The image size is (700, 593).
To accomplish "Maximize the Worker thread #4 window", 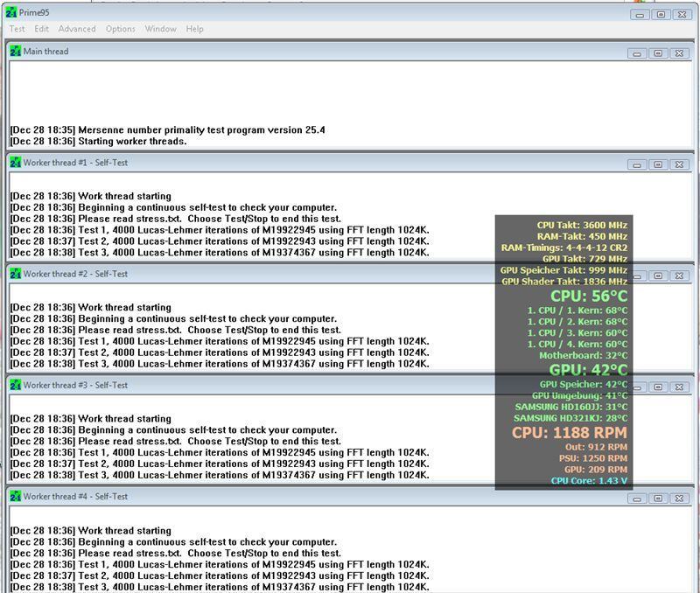I will pos(658,499).
